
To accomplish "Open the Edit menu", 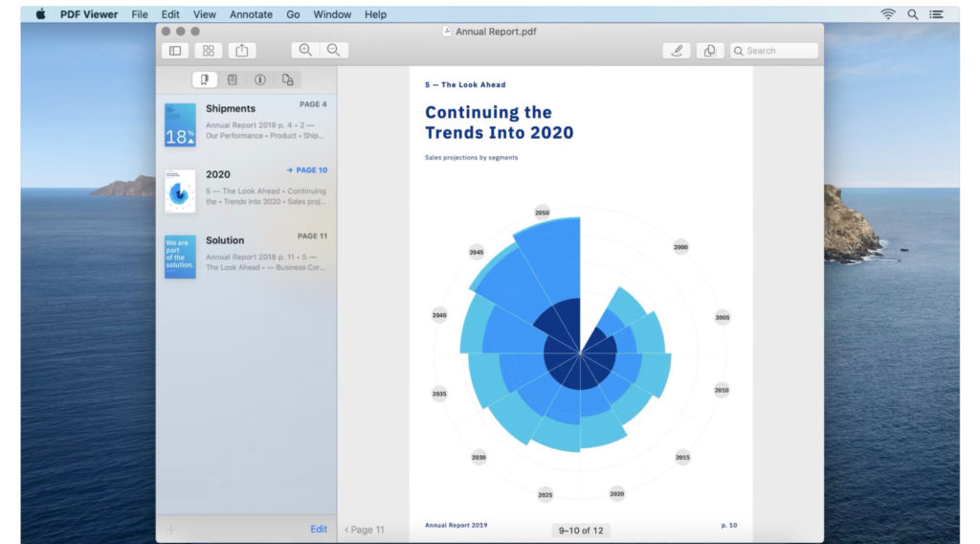I will pyautogui.click(x=170, y=14).
